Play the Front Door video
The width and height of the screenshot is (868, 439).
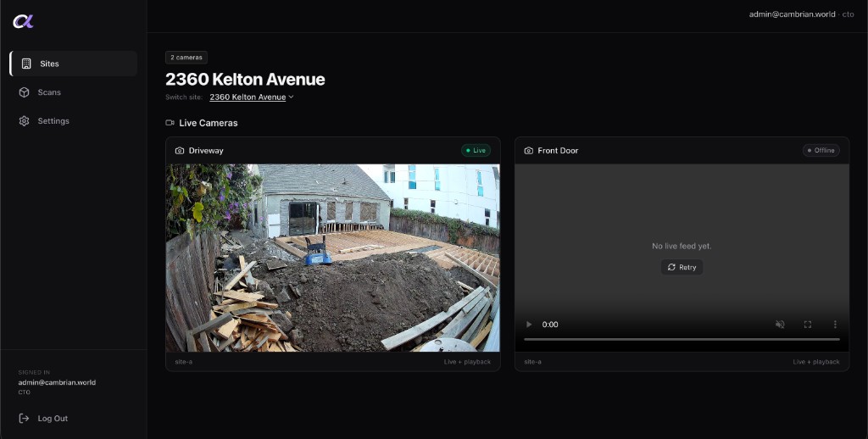coord(529,325)
